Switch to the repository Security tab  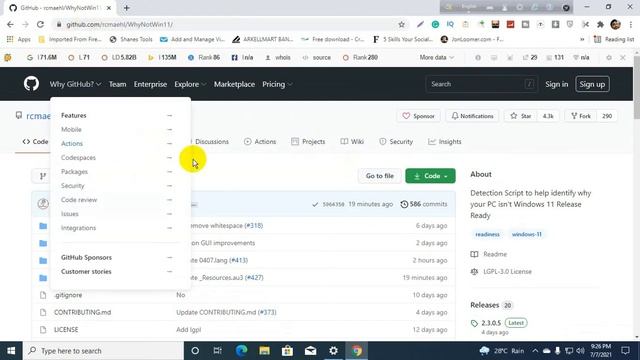[x=396, y=142]
